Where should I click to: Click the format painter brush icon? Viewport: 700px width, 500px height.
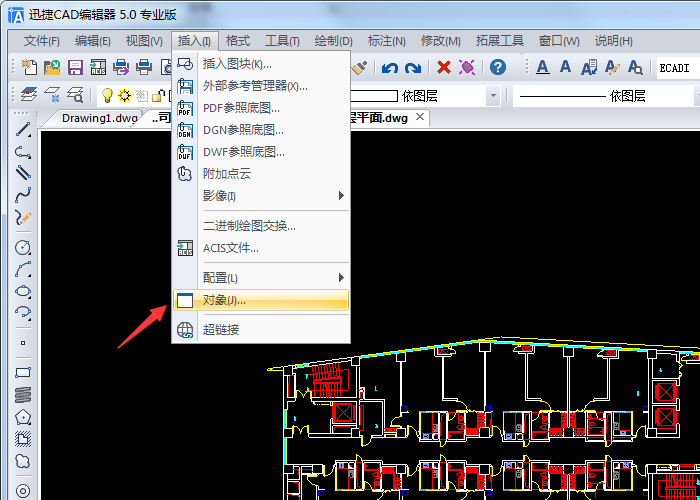[360, 67]
